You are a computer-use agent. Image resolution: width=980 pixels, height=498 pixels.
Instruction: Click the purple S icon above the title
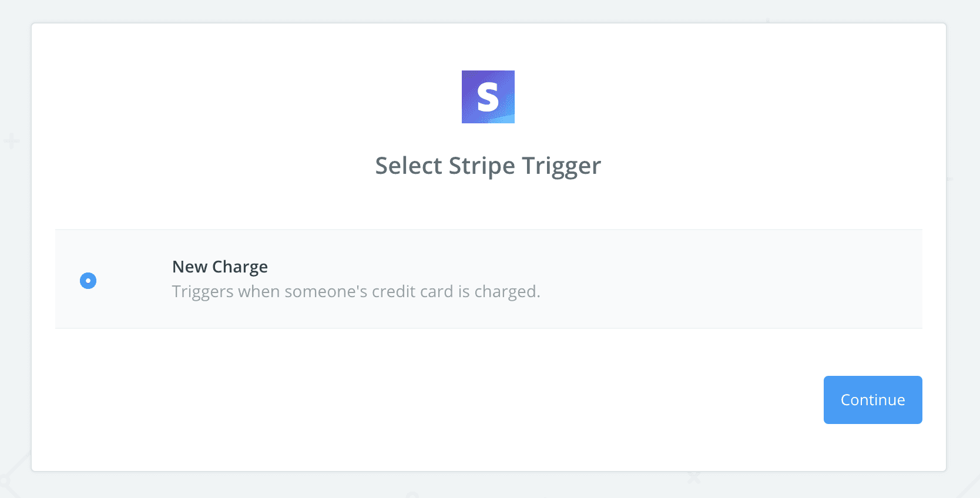[x=488, y=96]
